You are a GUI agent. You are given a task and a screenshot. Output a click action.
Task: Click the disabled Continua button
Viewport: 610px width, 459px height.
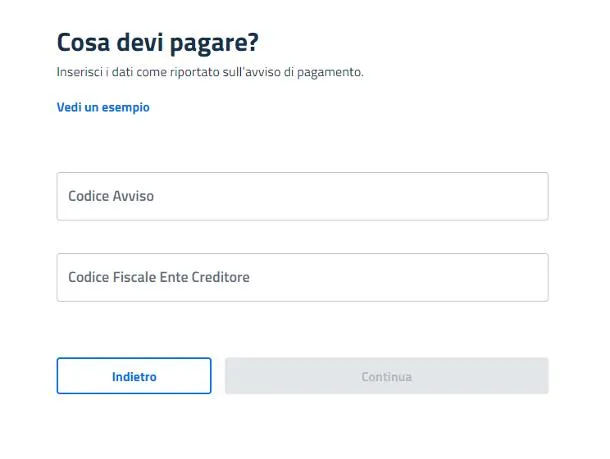click(x=387, y=376)
